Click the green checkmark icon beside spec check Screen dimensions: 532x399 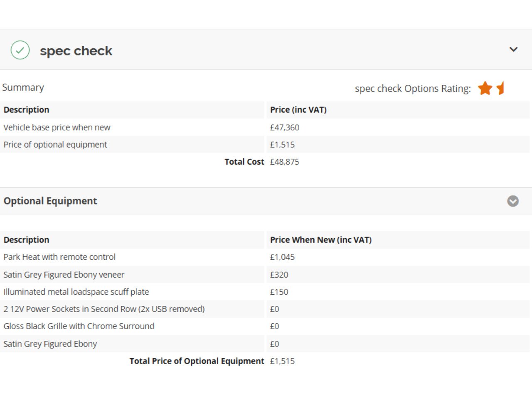[20, 50]
